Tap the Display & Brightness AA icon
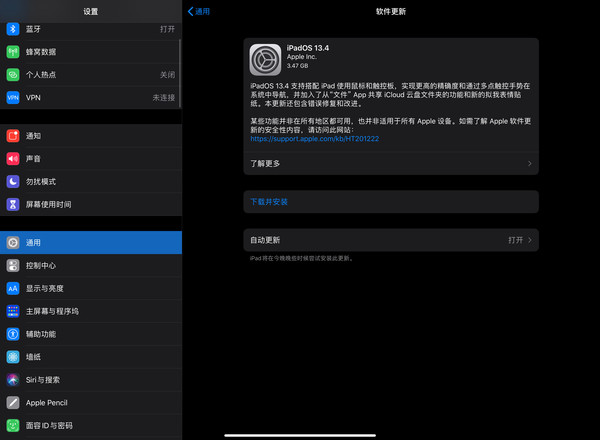The image size is (600, 440). 13,288
